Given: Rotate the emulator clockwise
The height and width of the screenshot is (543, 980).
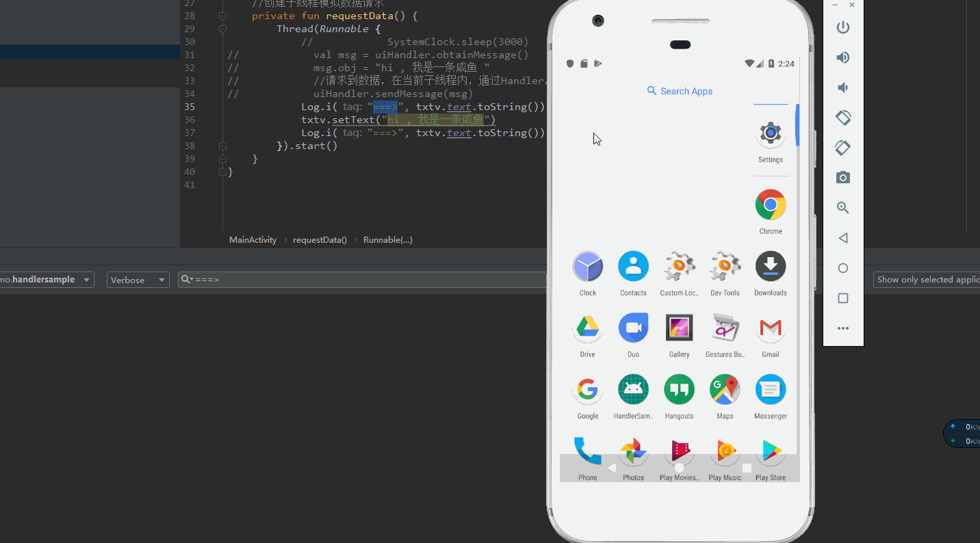Looking at the screenshot, I should pyautogui.click(x=842, y=148).
